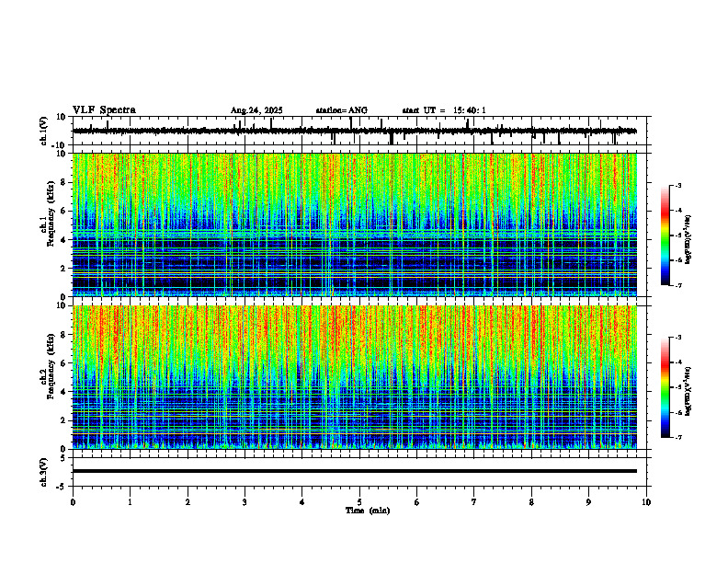Click the "3" tick on the time axis
This screenshot has width=728, height=563.
point(245,502)
